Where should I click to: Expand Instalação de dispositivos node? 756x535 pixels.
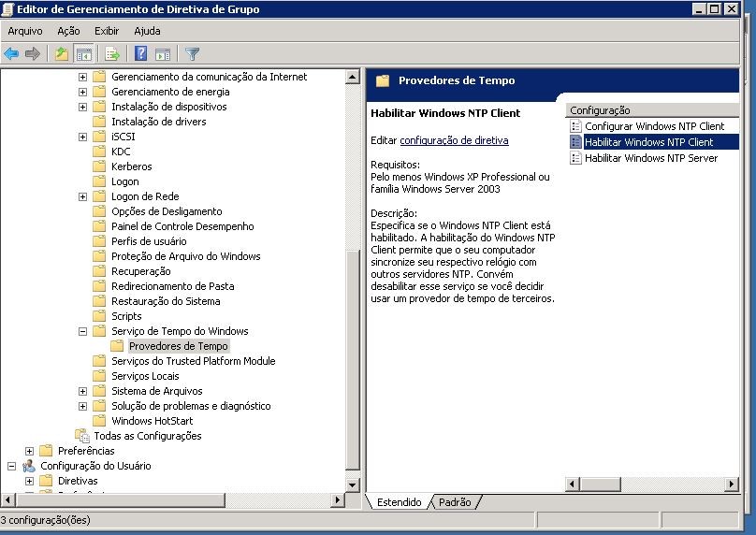click(x=82, y=107)
